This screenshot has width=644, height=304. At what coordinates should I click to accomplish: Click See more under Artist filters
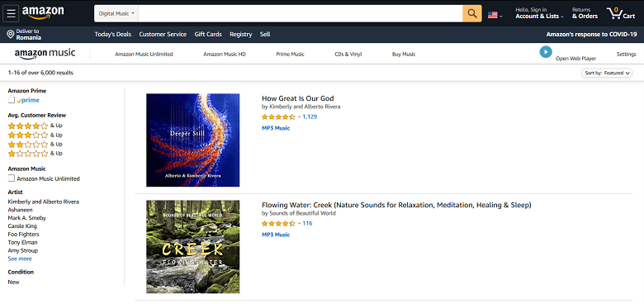point(20,259)
